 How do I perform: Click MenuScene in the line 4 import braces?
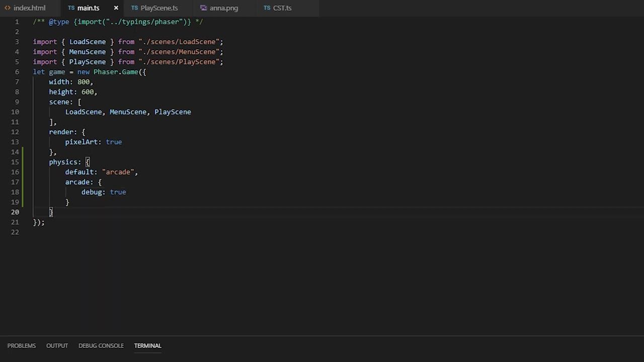click(88, 52)
